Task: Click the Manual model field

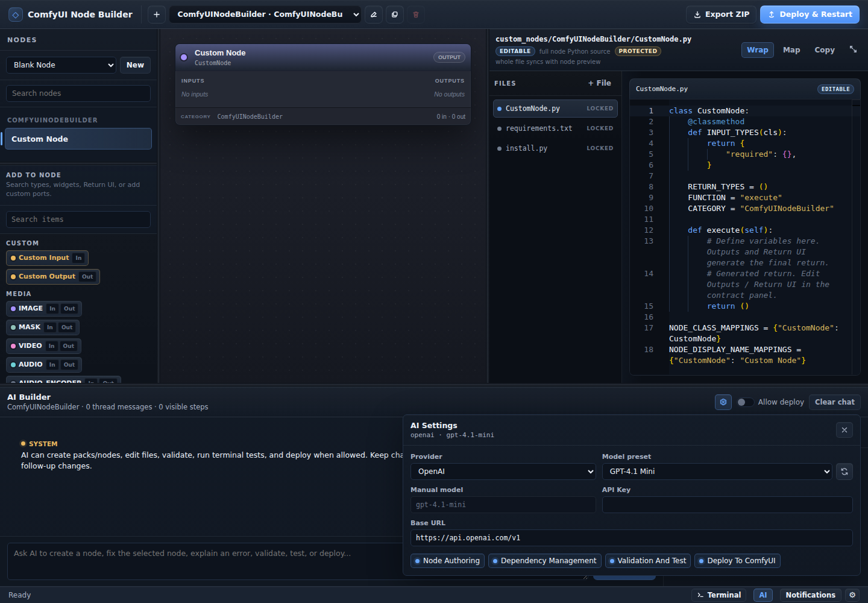Action: point(503,505)
